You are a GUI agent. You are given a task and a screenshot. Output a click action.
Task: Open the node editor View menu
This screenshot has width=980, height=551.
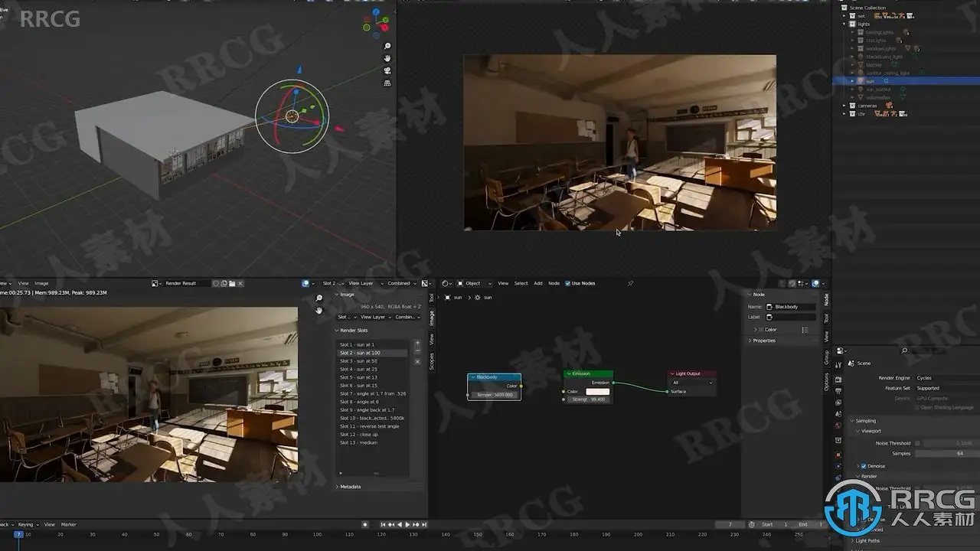coord(503,283)
